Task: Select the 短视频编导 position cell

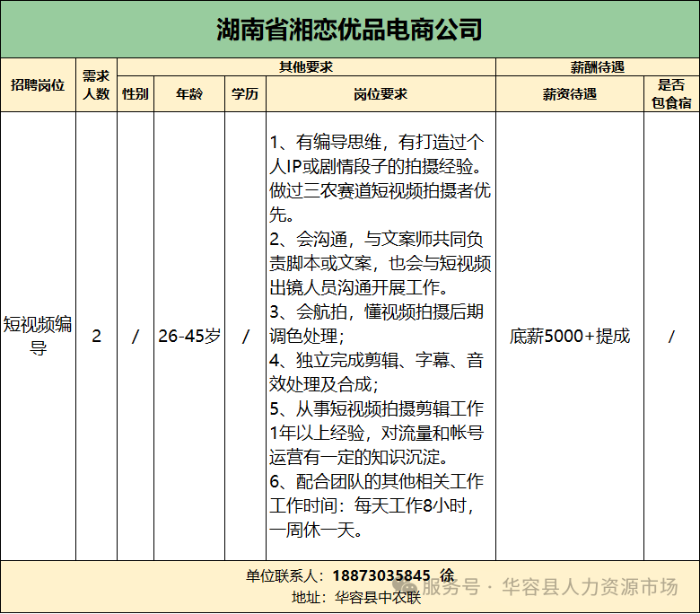Action: coord(38,336)
